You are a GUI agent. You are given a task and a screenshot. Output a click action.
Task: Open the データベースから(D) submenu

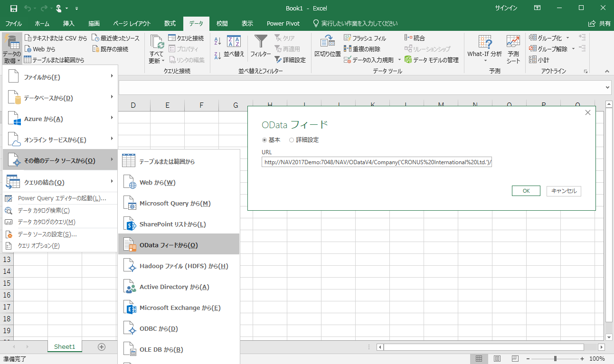click(x=60, y=98)
